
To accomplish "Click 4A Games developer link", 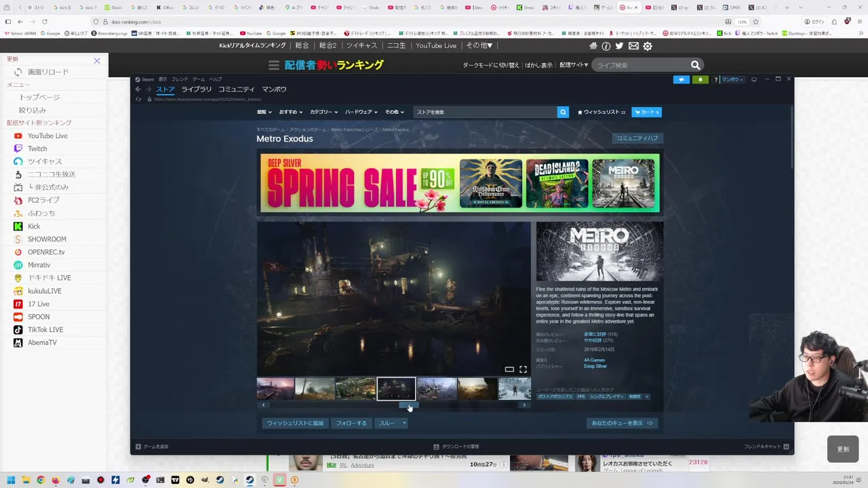I will pos(594,360).
